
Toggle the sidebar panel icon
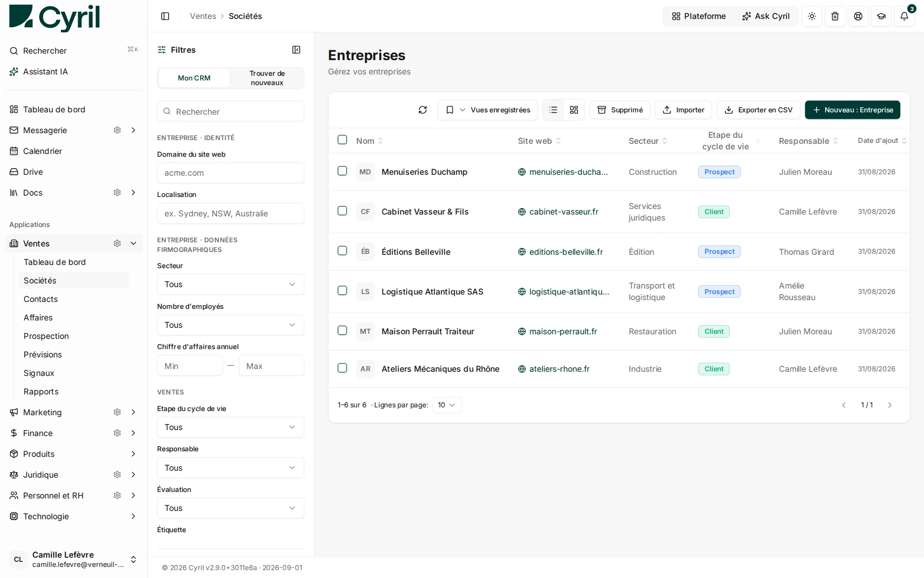pyautogui.click(x=165, y=16)
